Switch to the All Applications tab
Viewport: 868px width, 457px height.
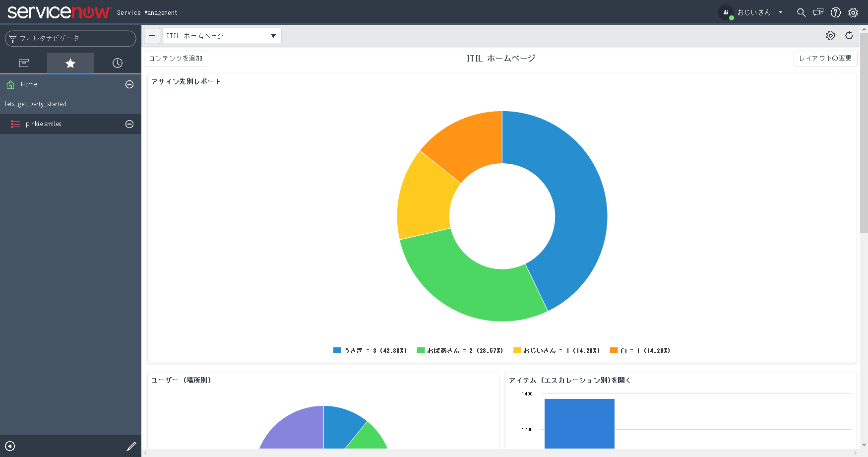tap(23, 63)
